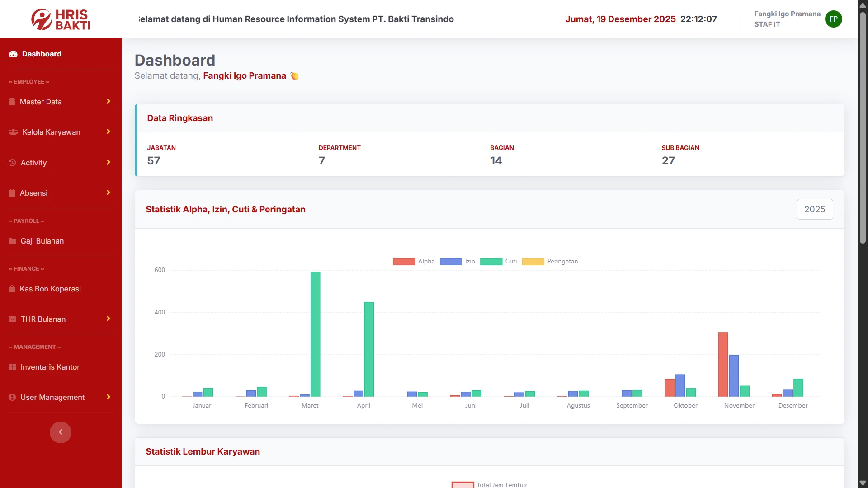
Task: Open the Activity section icon
Action: (x=12, y=163)
